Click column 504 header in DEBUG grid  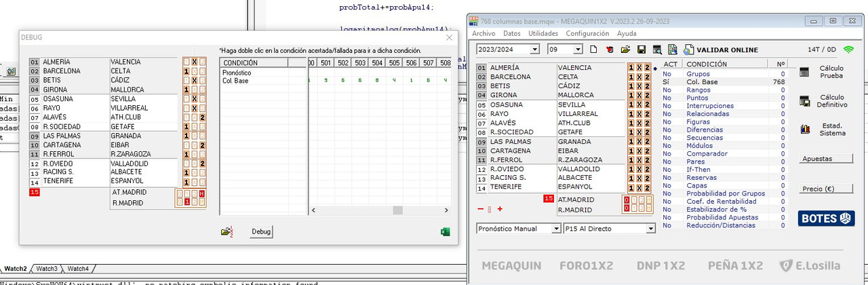pyautogui.click(x=377, y=63)
